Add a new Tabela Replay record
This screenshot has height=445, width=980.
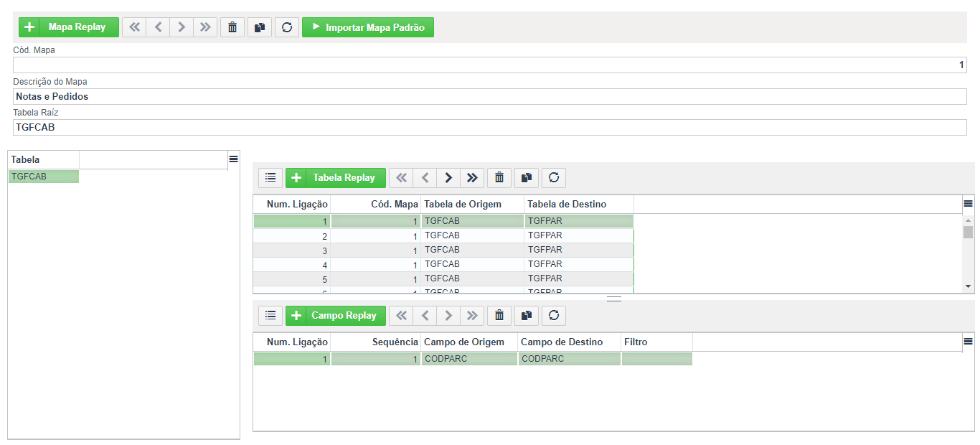click(336, 177)
